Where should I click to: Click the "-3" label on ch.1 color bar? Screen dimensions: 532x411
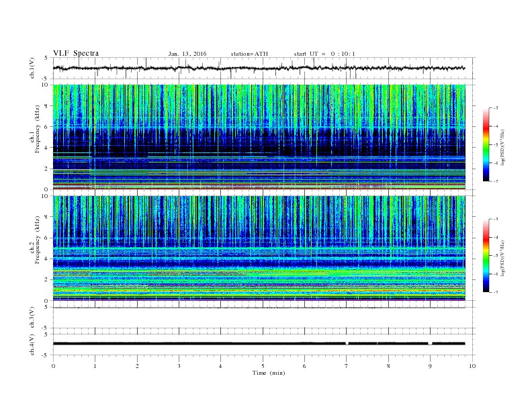[x=496, y=108]
